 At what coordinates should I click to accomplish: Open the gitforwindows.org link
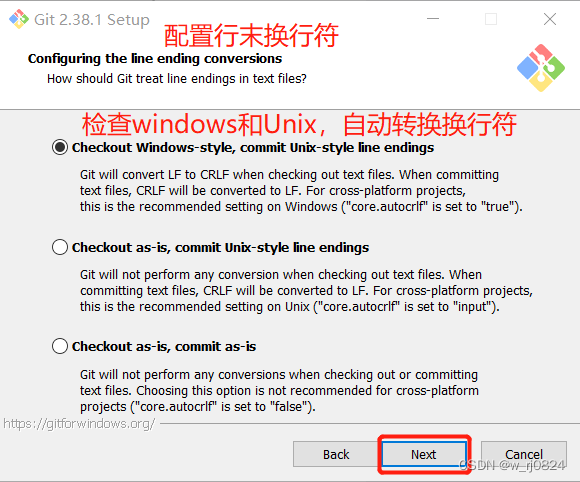point(79,424)
